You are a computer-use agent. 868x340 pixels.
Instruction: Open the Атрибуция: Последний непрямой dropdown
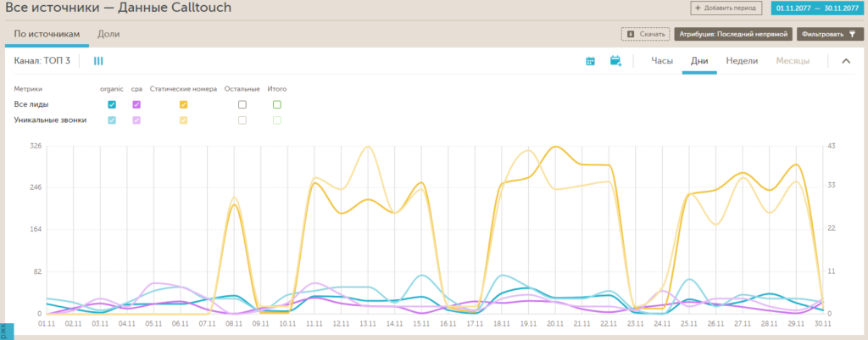click(733, 34)
